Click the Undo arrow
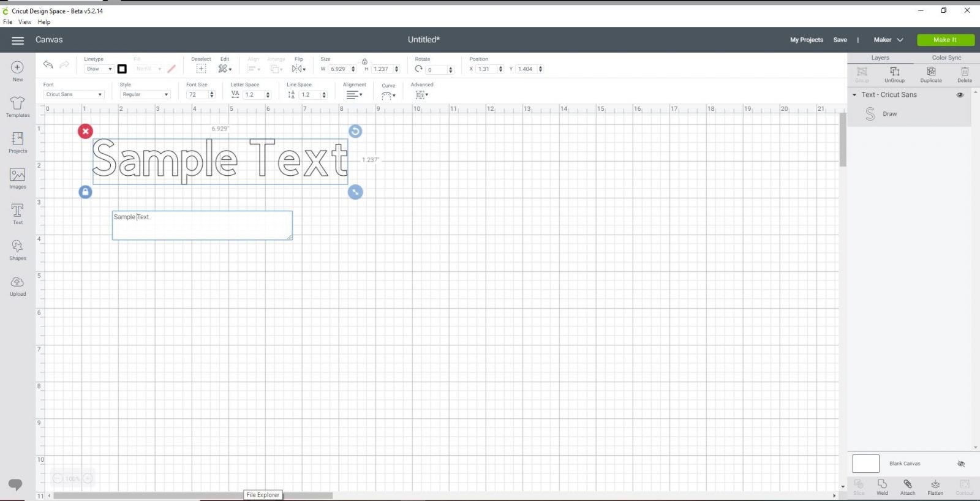The image size is (980, 501). click(x=48, y=65)
